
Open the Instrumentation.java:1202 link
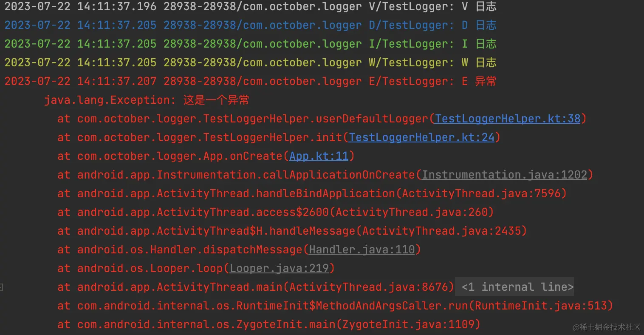point(504,175)
